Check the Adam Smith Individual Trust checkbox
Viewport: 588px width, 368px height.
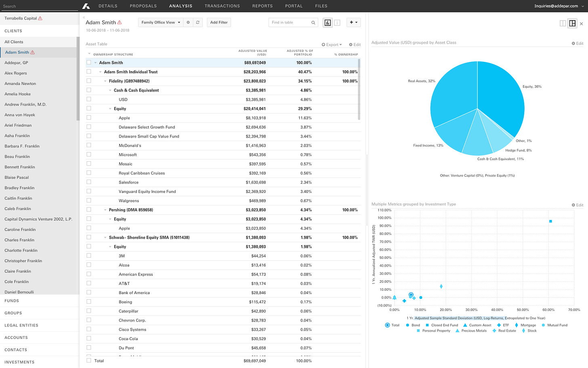pyautogui.click(x=89, y=72)
